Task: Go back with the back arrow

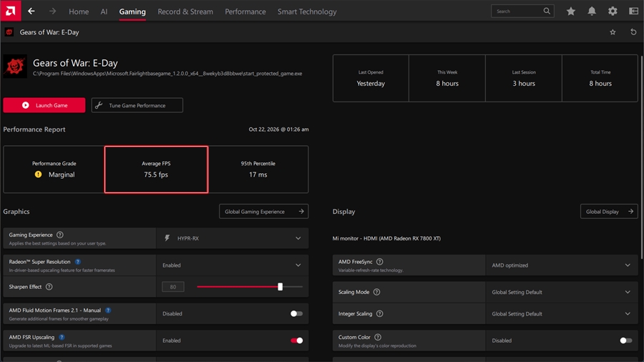Action: coord(31,11)
